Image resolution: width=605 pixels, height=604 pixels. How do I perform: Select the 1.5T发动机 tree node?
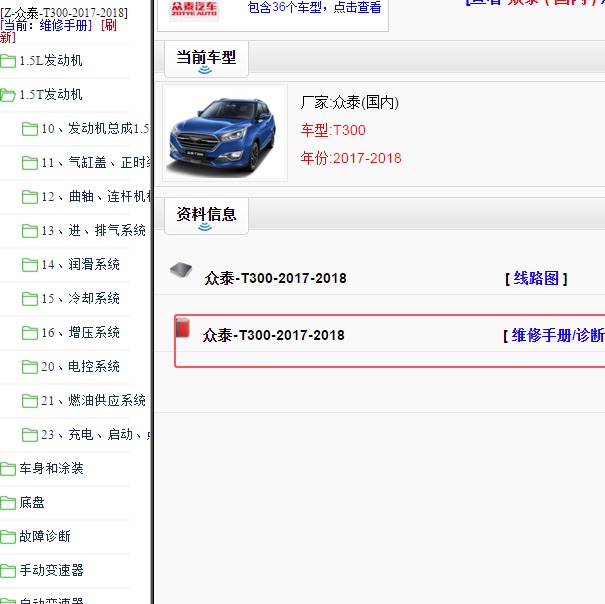click(x=51, y=95)
